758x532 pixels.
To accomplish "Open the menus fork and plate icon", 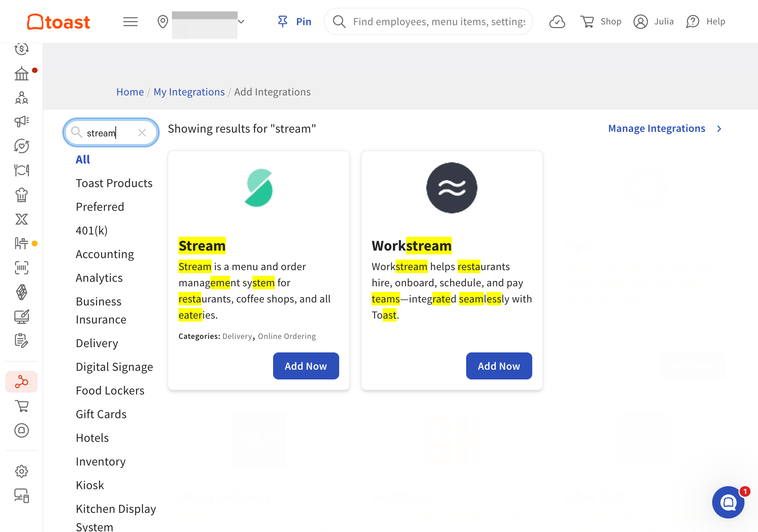I will [x=22, y=170].
